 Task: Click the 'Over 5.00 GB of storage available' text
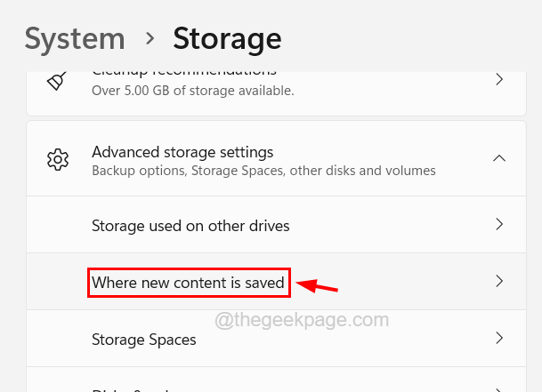coord(192,91)
